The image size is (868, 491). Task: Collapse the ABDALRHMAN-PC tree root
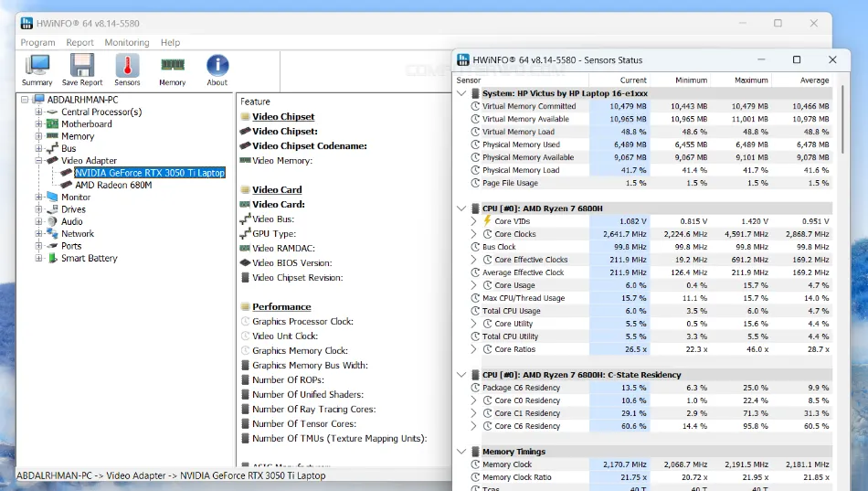point(25,100)
